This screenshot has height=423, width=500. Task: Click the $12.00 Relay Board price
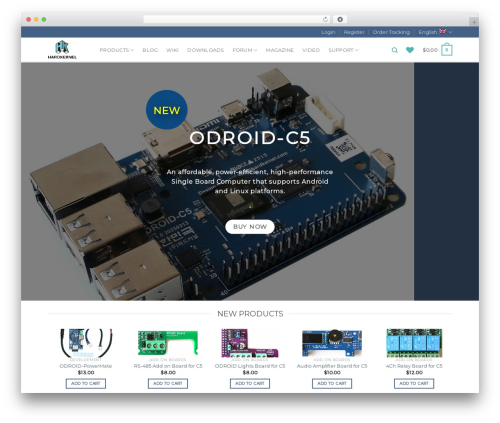(x=414, y=373)
